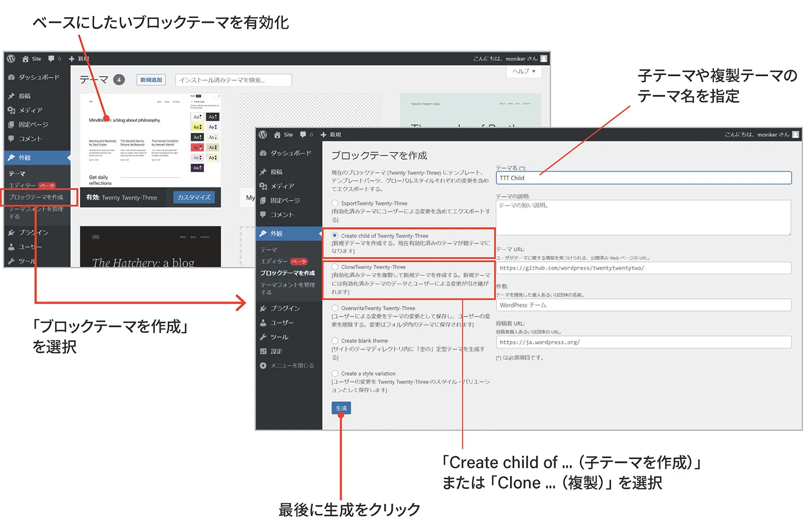Screen dimensions: 803x532
Task: Expand the ヘルプ dropdown tab
Action: point(523,72)
